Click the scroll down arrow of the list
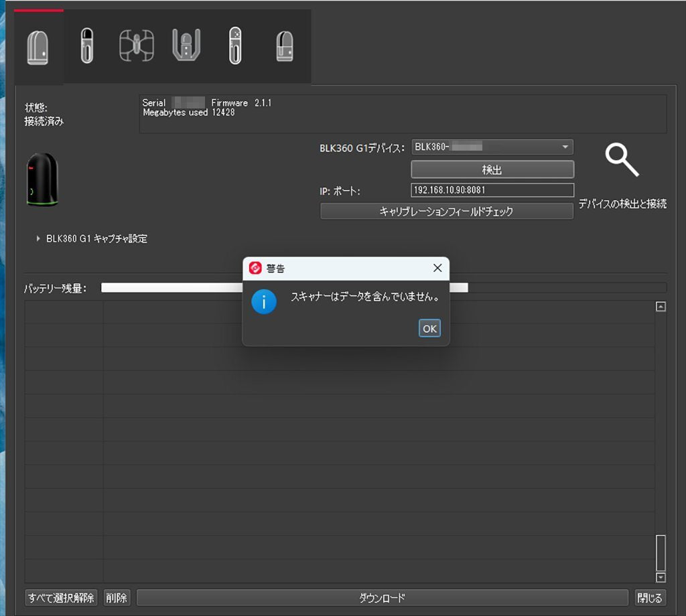This screenshot has height=616, width=686. [x=661, y=578]
